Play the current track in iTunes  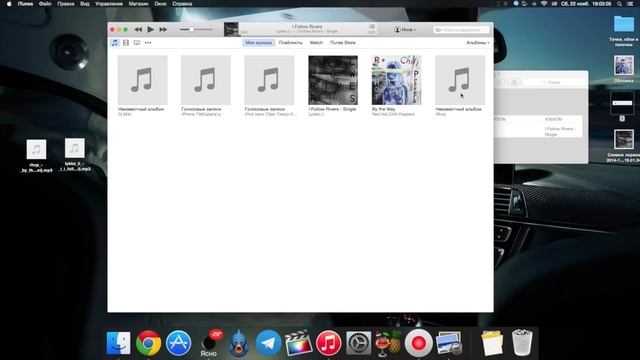pos(150,29)
